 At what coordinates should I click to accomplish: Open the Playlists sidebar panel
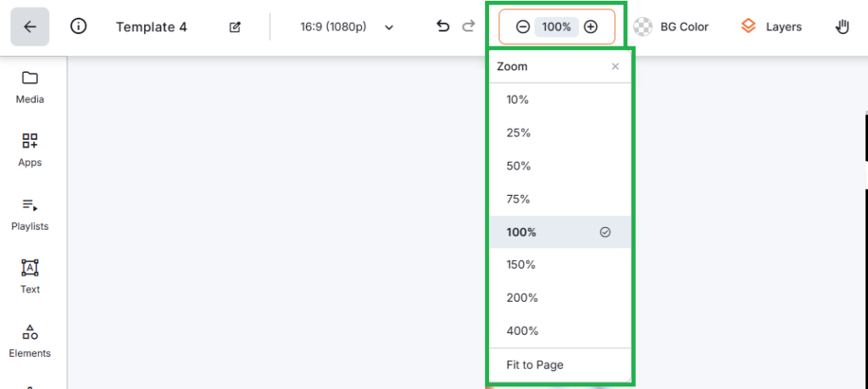click(x=30, y=214)
